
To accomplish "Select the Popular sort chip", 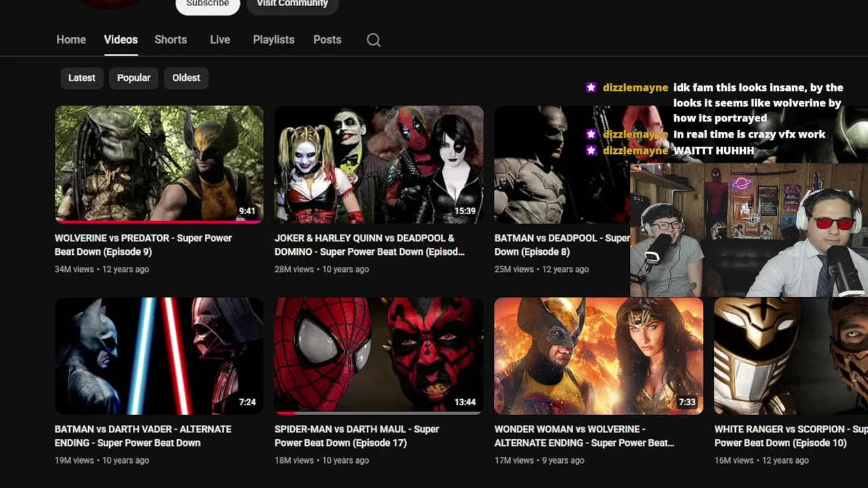I will (x=134, y=78).
